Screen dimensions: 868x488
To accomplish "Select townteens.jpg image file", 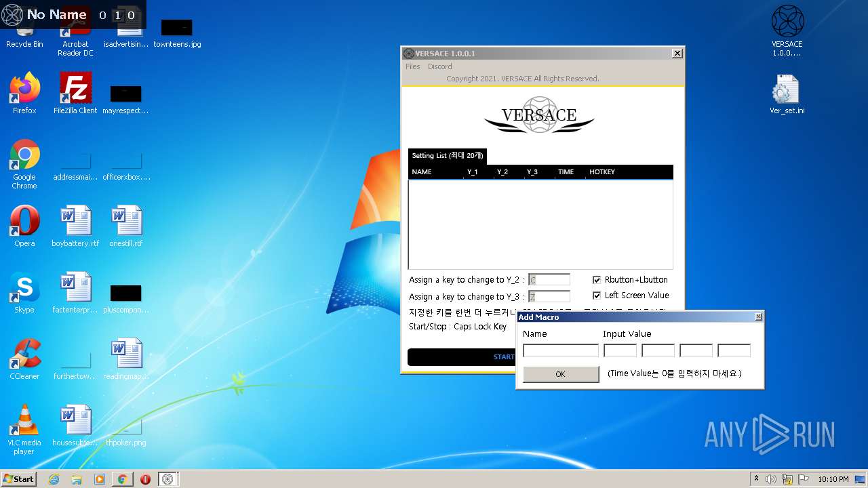I will tap(177, 34).
